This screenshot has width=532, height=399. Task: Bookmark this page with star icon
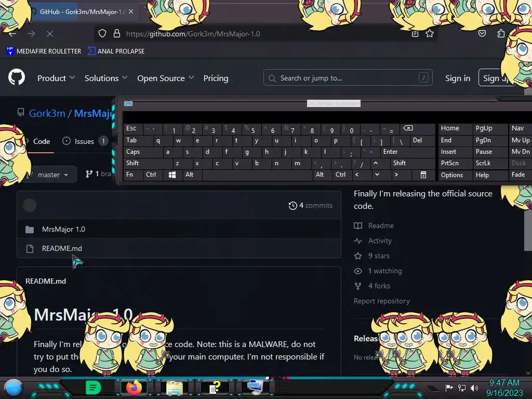[x=430, y=34]
